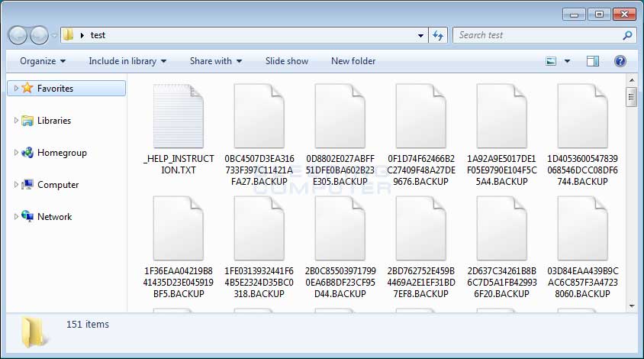Select file icon 2D637C34261B8B...6F20.BACKUP
644x359 pixels.
click(502, 228)
